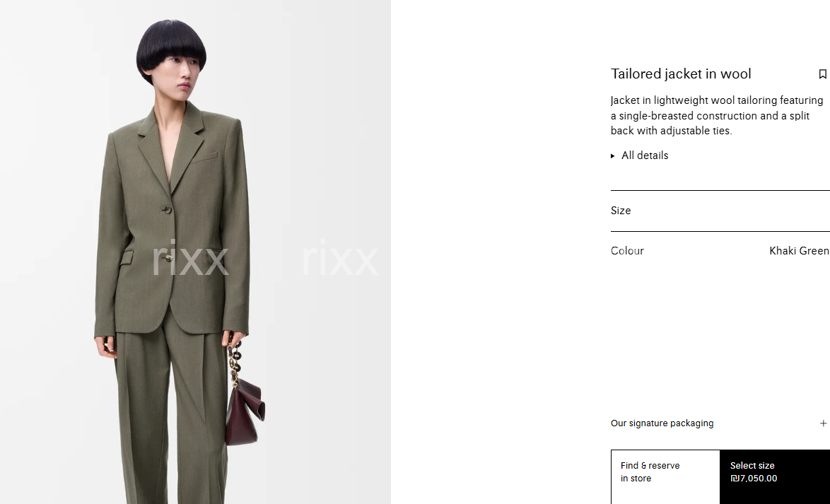This screenshot has width=830, height=504.
Task: Select the Khaki Green colour value
Action: [800, 250]
